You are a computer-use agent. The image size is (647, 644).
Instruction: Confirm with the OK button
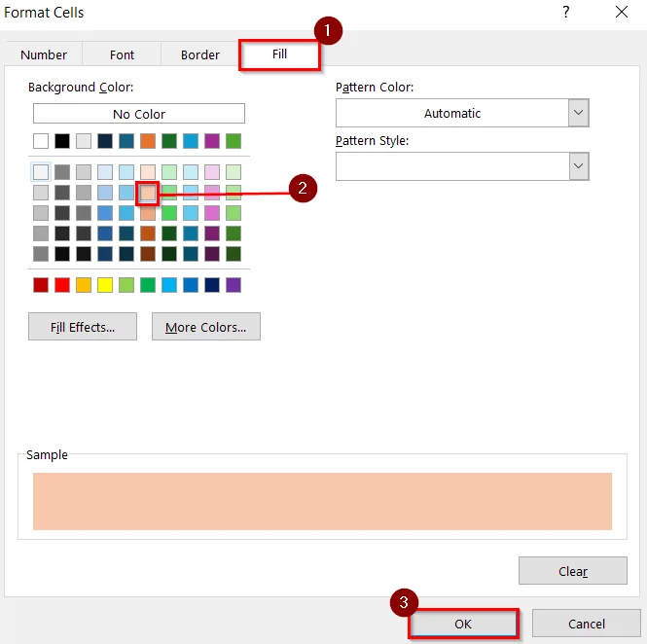point(463,624)
